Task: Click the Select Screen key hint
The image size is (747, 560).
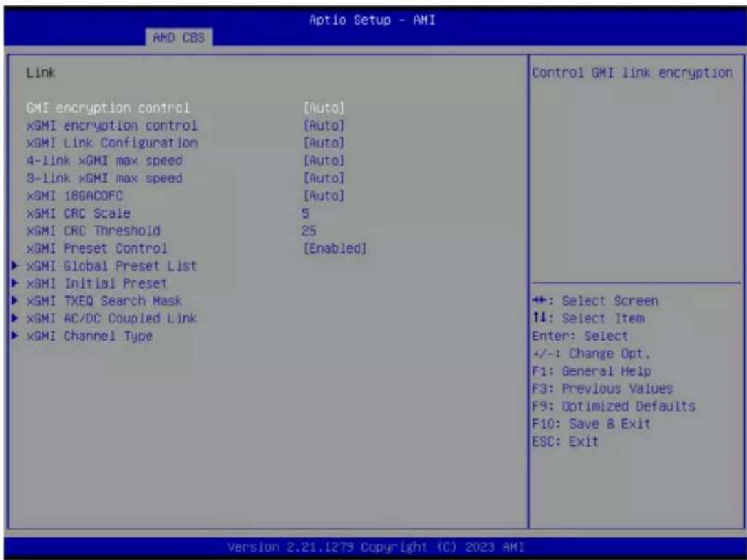Action: (x=596, y=301)
